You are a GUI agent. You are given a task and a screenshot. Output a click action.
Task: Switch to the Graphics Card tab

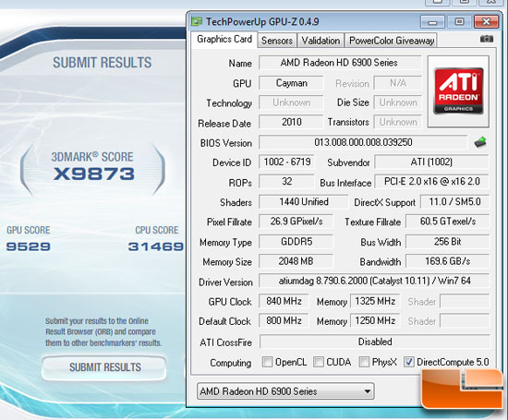[x=224, y=40]
